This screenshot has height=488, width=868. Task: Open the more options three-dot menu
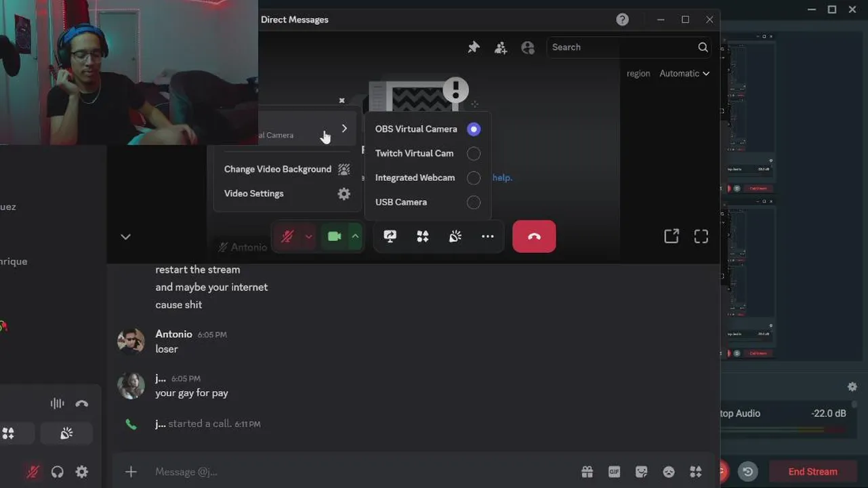pos(488,237)
